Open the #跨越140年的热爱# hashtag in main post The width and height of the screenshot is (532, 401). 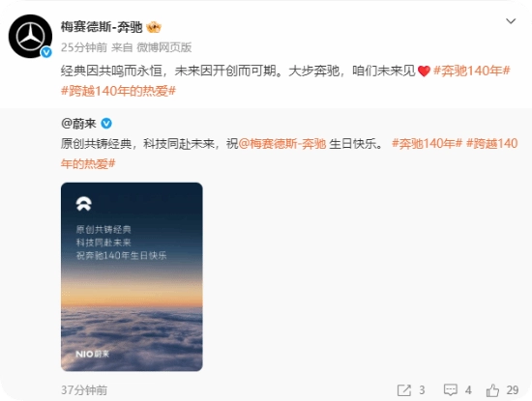118,91
